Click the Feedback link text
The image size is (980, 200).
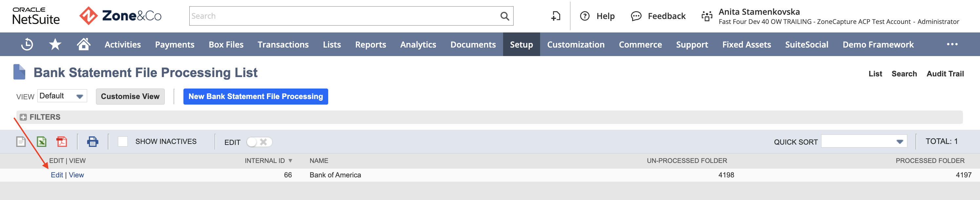(667, 16)
